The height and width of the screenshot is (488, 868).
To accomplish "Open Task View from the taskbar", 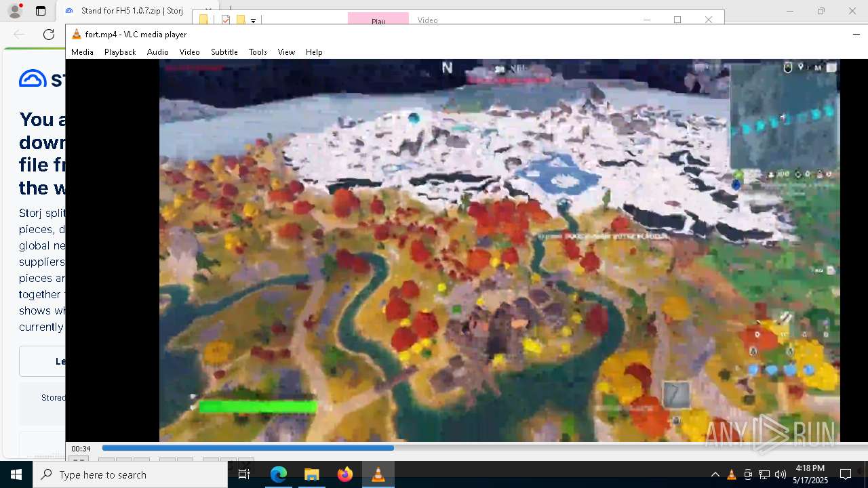I will [244, 474].
